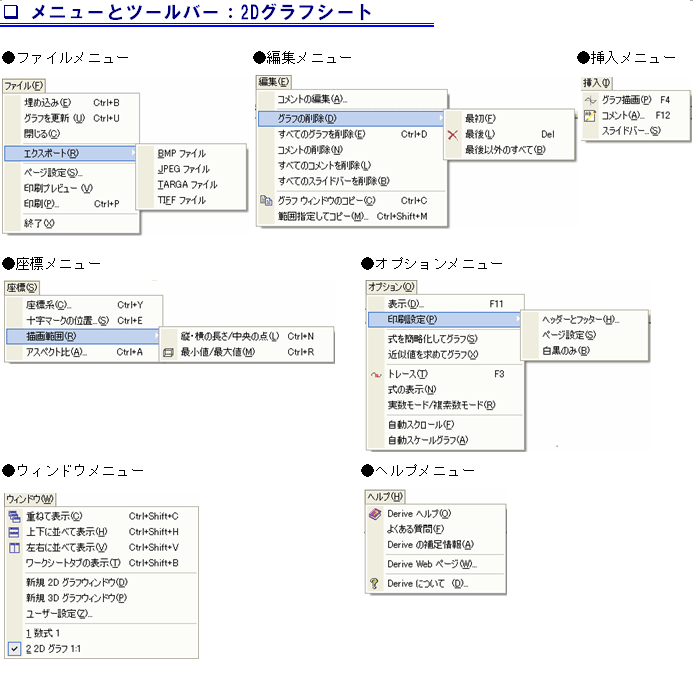Select コメントの削除(N) item

(x=352, y=150)
